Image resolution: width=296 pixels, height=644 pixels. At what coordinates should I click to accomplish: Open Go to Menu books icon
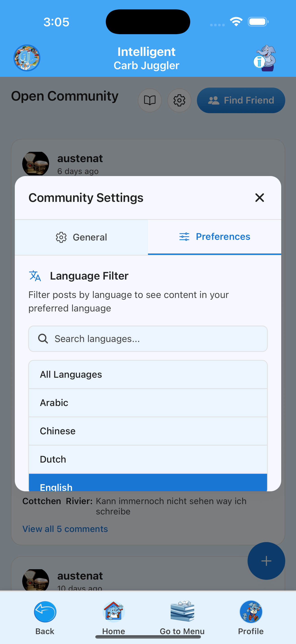tap(182, 611)
